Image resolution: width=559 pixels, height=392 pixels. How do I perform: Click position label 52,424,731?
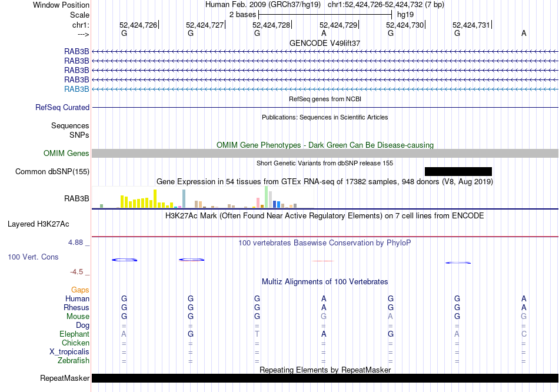click(x=471, y=25)
